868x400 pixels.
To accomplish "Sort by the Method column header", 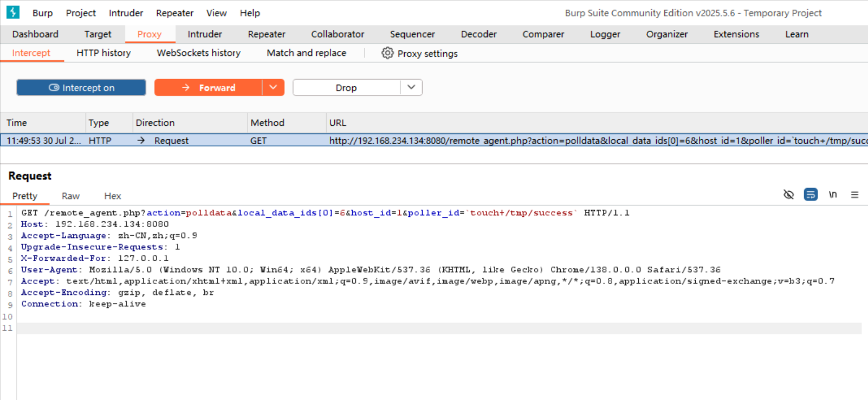I will 287,123.
